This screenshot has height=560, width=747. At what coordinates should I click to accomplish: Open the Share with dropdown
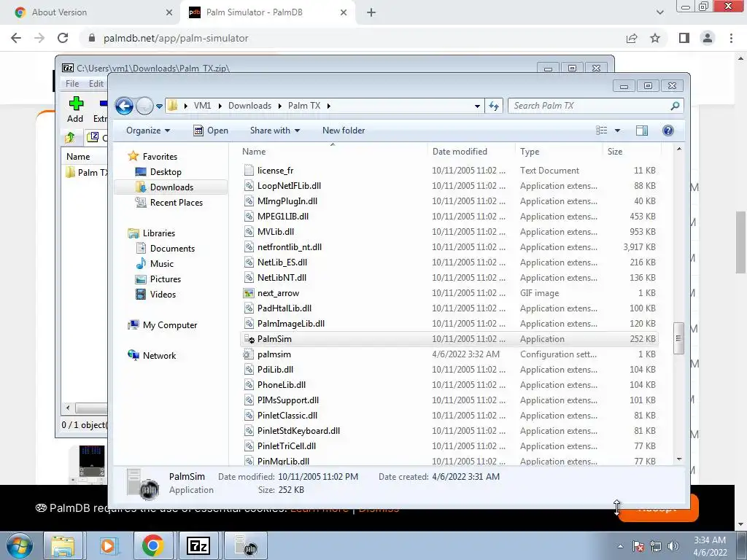click(275, 131)
